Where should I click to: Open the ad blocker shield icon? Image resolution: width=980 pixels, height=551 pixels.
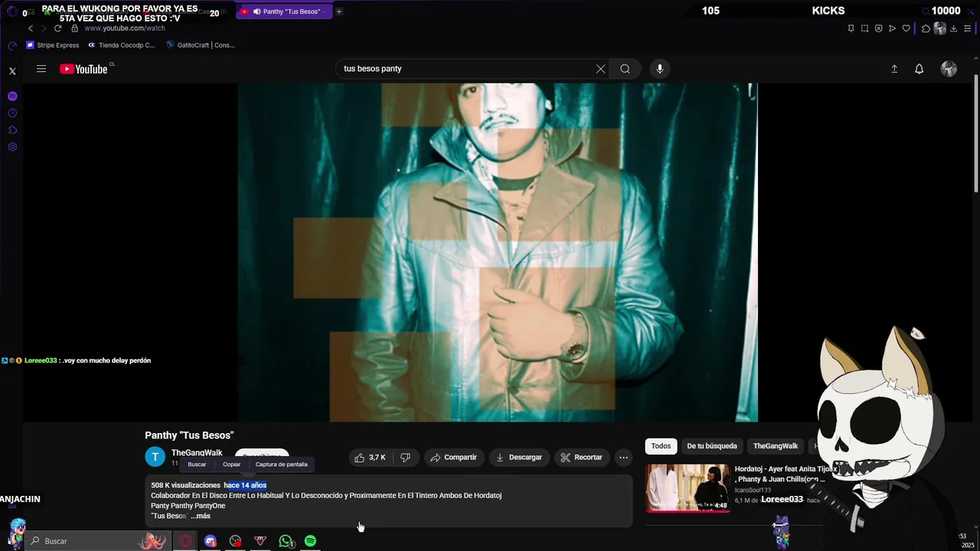878,28
